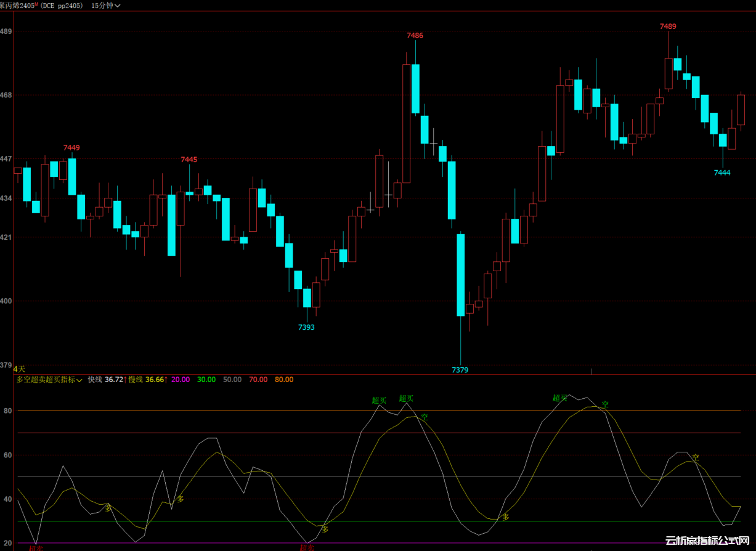
Task: Select the 7379 lowest price label
Action: point(460,370)
